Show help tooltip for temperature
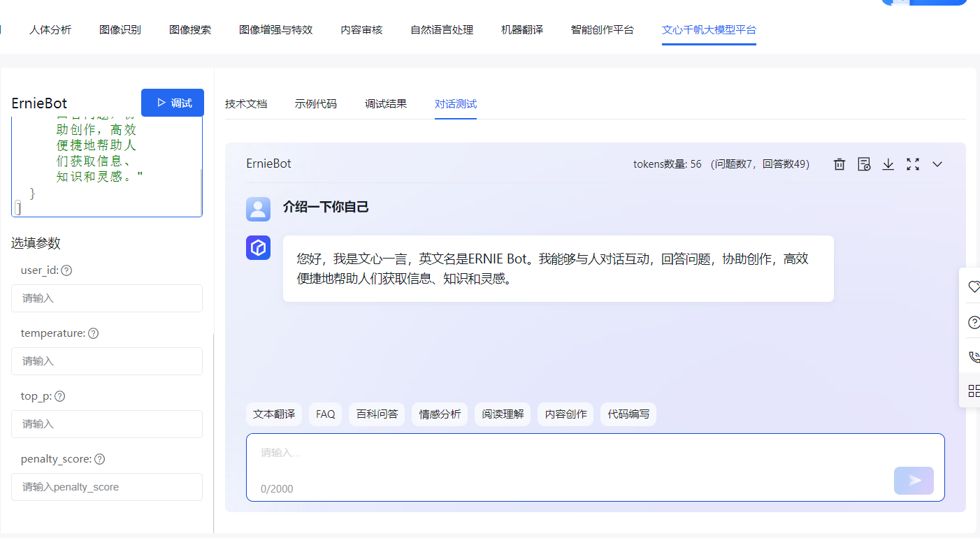This screenshot has width=980, height=538. pyautogui.click(x=93, y=333)
